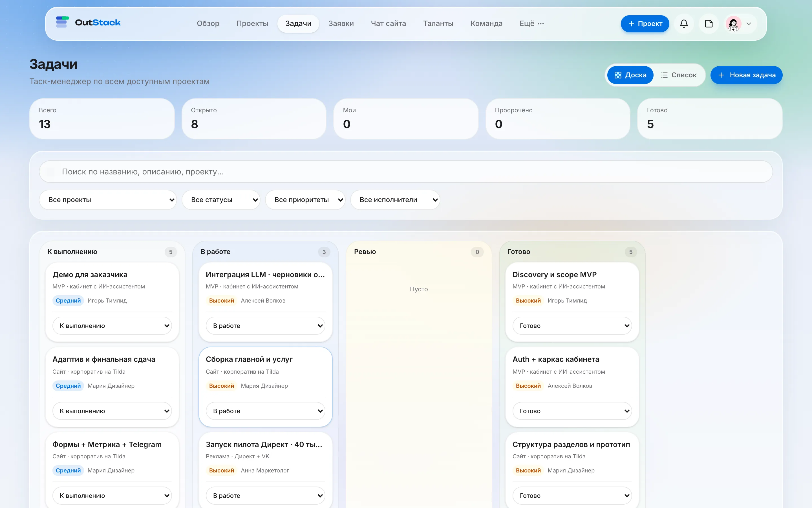812x508 pixels.
Task: Switch to the Заявки tab
Action: click(341, 23)
